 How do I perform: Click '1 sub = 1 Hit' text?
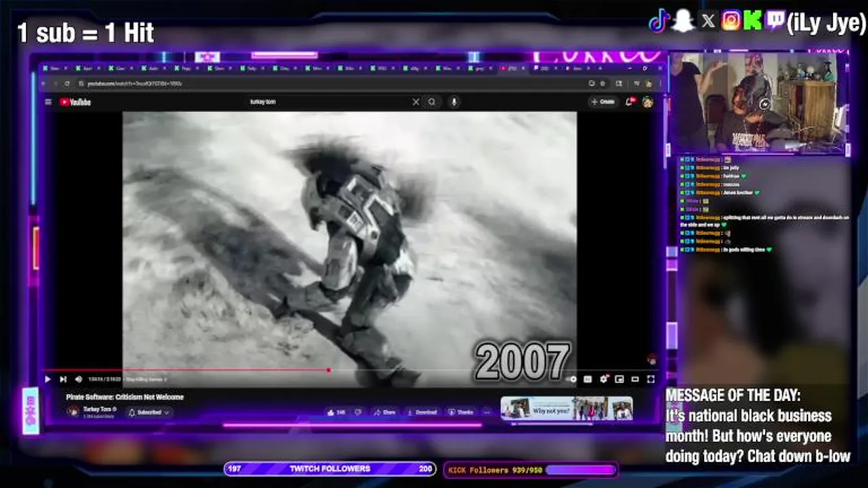tap(85, 33)
